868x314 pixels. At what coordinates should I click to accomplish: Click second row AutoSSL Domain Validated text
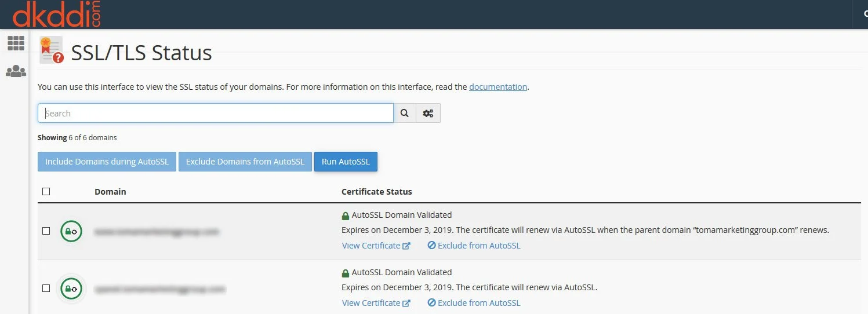click(401, 272)
